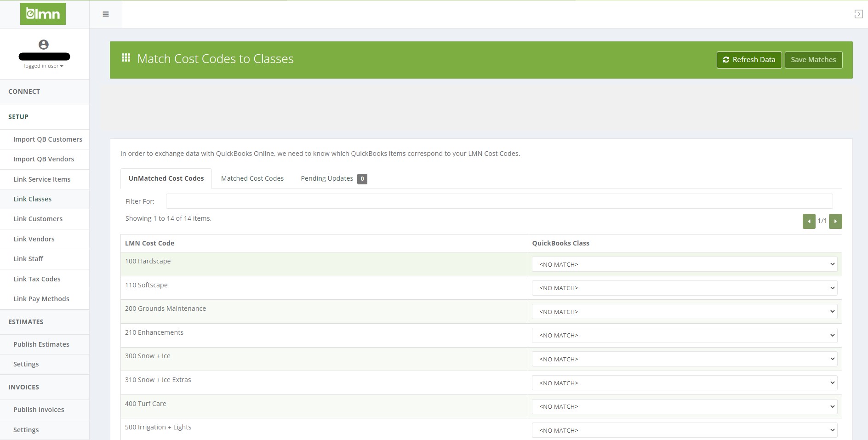Select class for 300 Snow + Ice
Screen dimensions: 868x440
pos(684,359)
